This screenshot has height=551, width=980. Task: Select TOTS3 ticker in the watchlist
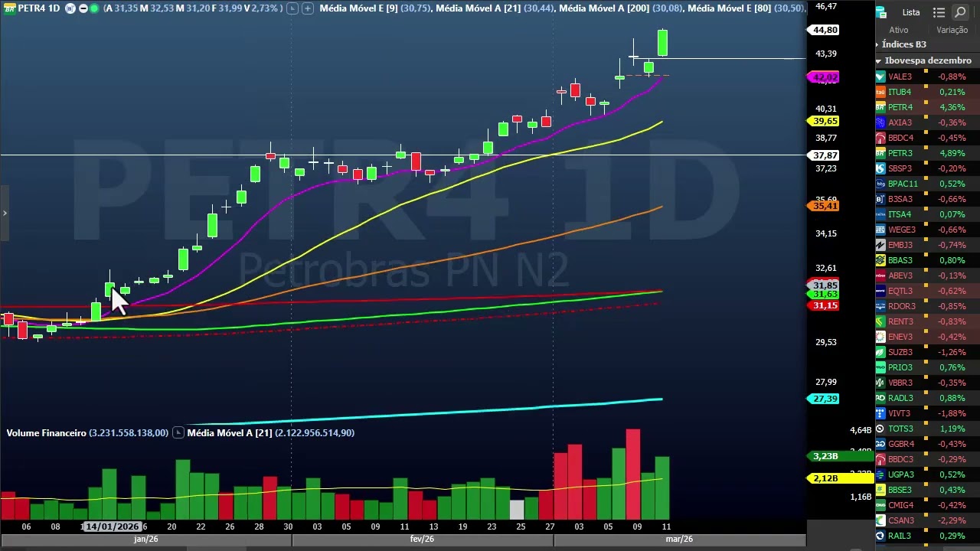pos(900,429)
